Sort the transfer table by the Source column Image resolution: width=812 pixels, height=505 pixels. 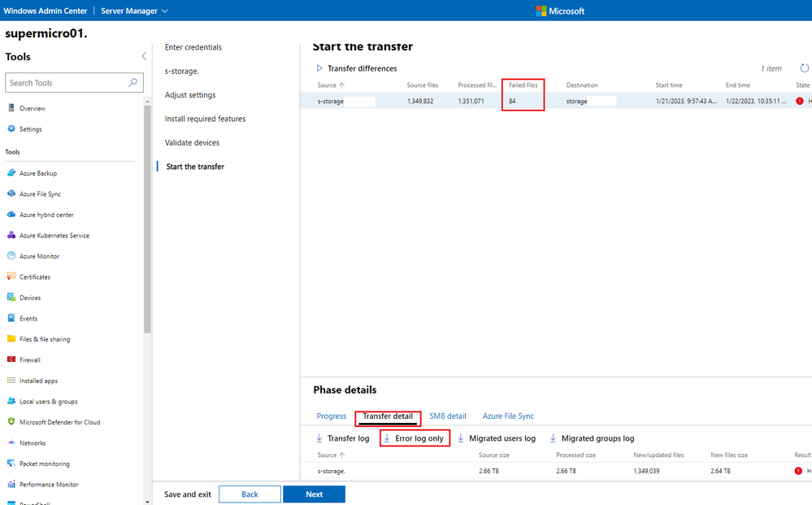[x=331, y=85]
